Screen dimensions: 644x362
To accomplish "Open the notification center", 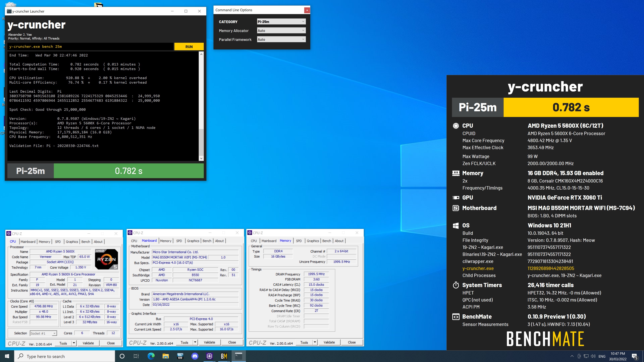I will coord(635,356).
